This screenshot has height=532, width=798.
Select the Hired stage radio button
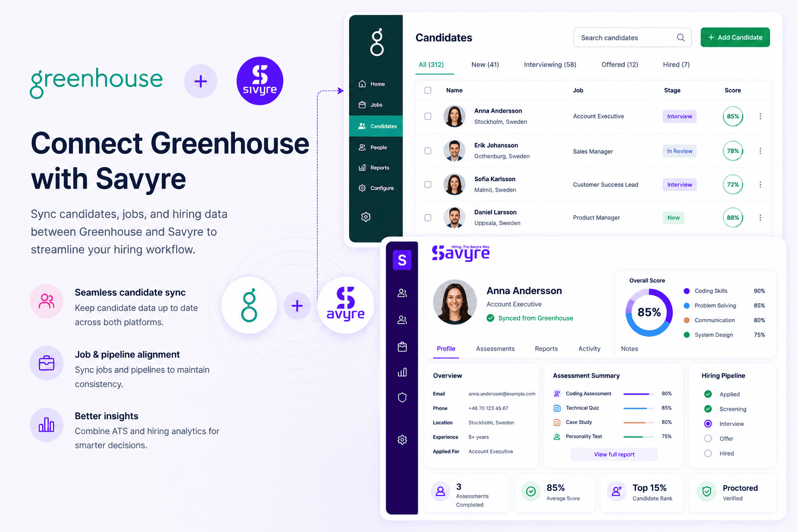coord(708,454)
